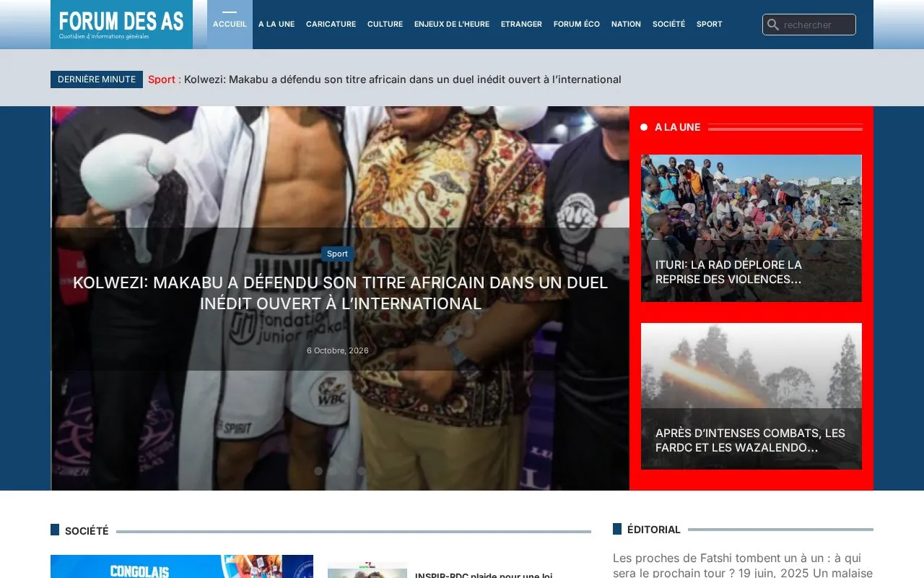Click the red Sport ticker category
This screenshot has width=924, height=578.
[x=162, y=79]
